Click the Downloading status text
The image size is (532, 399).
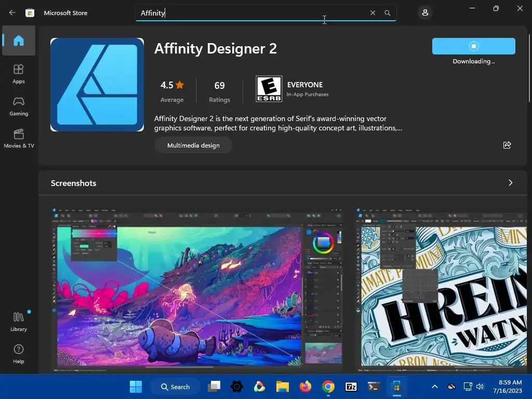coord(474,61)
